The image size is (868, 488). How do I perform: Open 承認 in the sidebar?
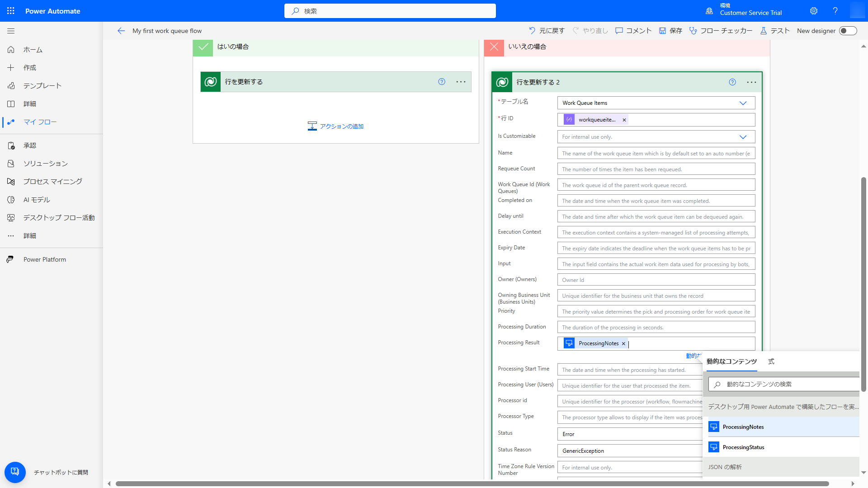pos(52,145)
